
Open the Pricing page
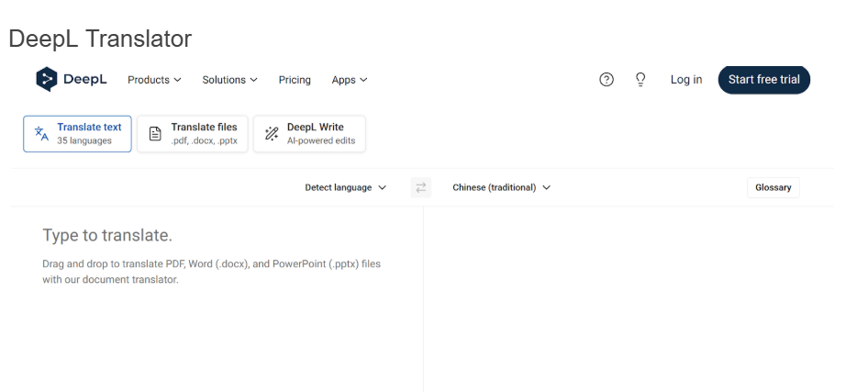tap(295, 80)
